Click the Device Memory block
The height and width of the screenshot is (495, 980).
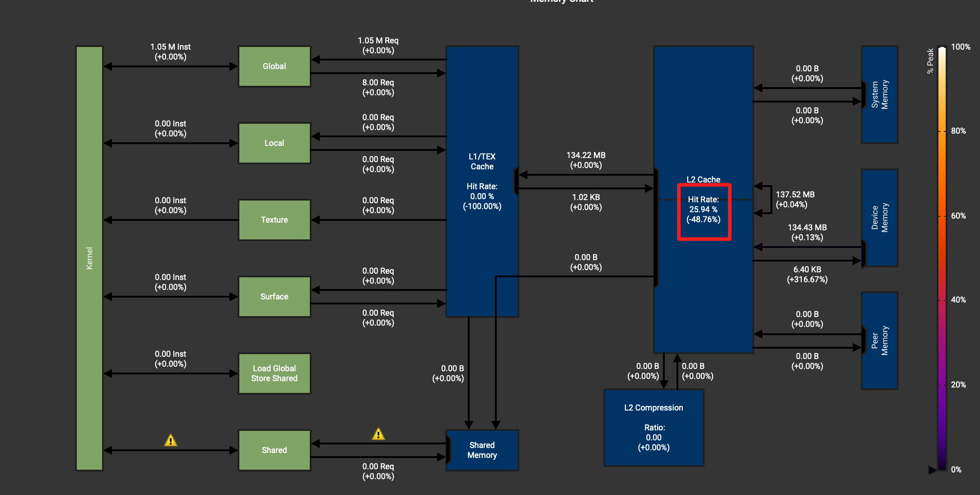[x=879, y=218]
